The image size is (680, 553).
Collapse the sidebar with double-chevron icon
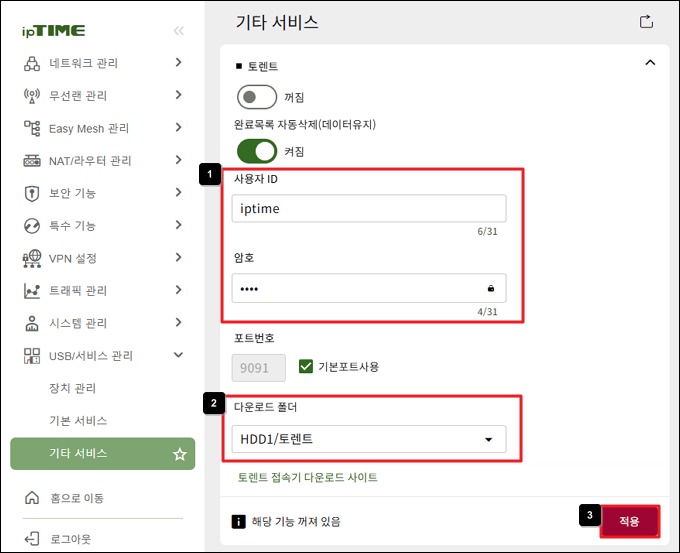[x=179, y=31]
